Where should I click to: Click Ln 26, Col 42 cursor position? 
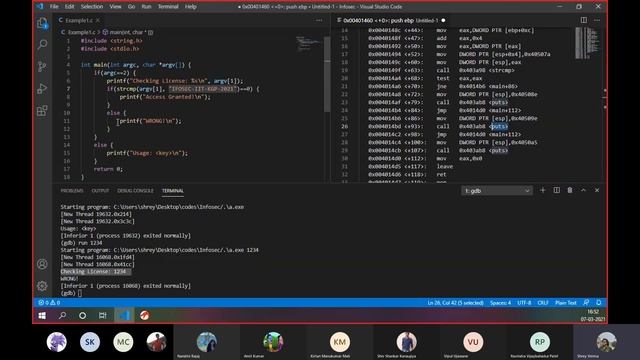456,302
